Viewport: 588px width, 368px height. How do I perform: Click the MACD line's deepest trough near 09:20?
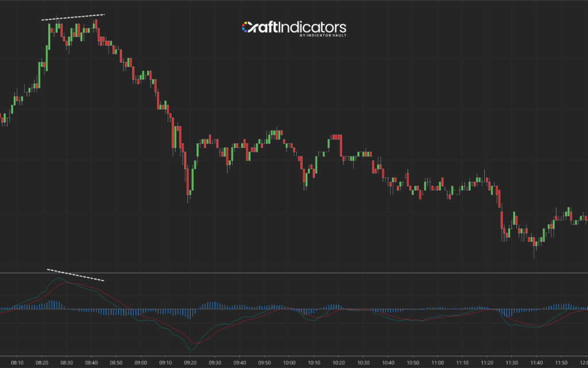(x=191, y=350)
